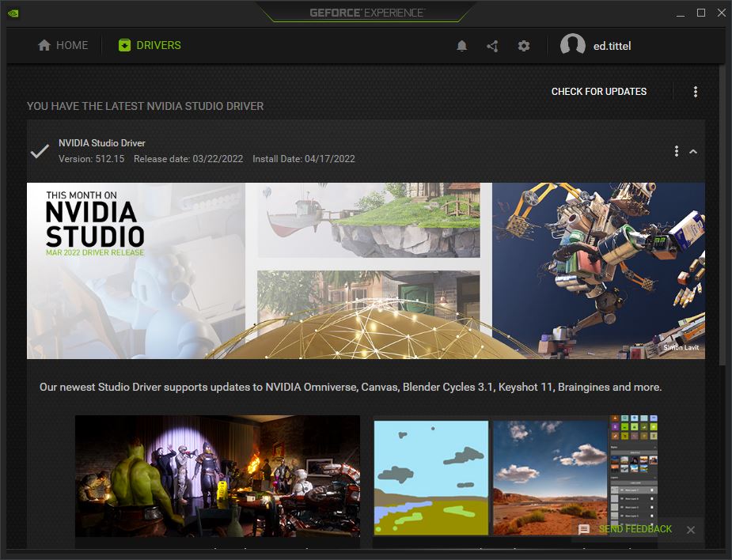The image size is (732, 560).
Task: Click the ed.tittel username
Action: tap(612, 46)
